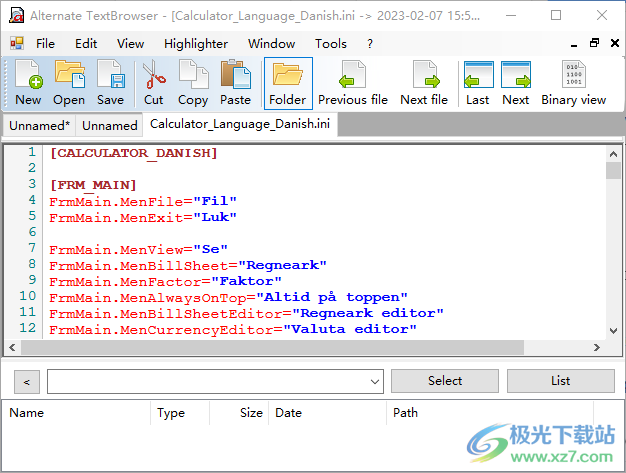The image size is (626, 473).
Task: Save the document using the Save icon
Action: pos(110,82)
